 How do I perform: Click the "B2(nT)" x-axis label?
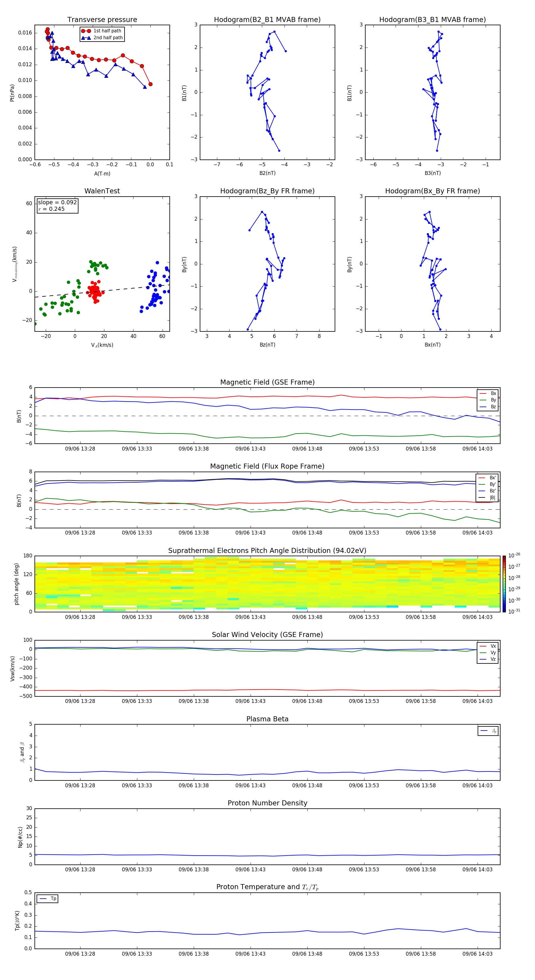point(267,173)
